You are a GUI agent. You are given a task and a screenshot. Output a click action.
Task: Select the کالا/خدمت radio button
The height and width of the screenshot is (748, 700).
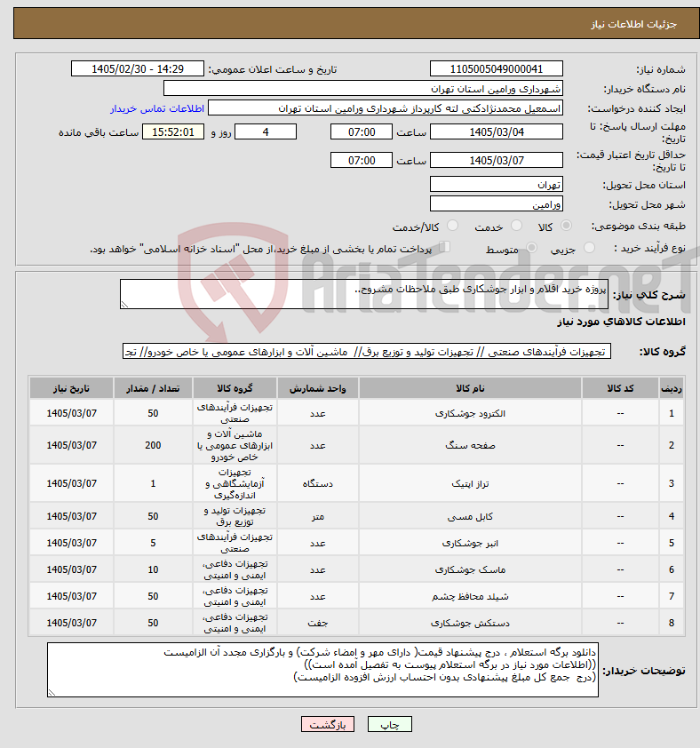pos(452,226)
